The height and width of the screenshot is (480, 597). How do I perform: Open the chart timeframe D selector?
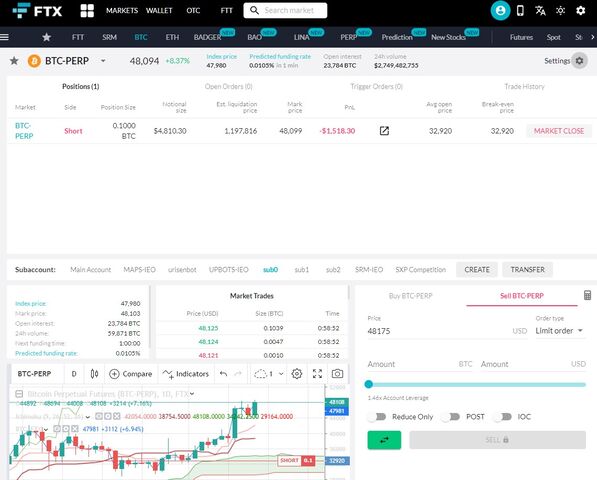point(74,374)
